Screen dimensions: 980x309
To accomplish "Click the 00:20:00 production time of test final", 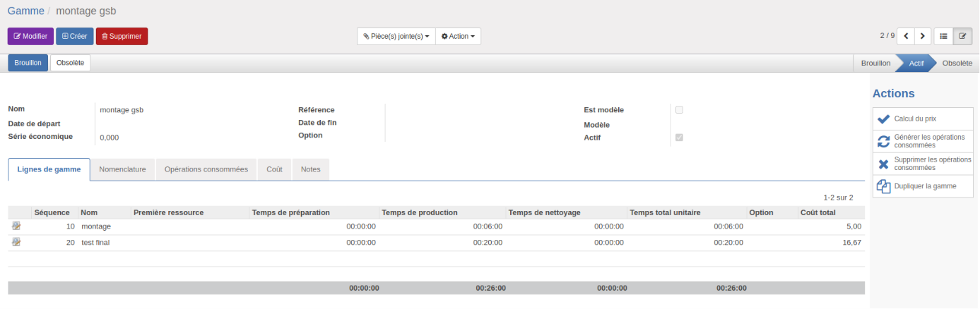I will [488, 242].
